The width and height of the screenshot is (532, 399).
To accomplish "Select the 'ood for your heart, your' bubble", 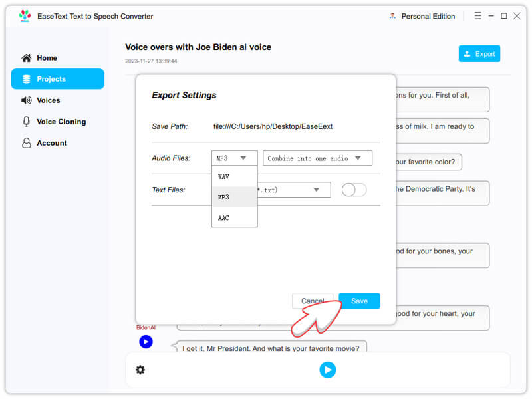I will click(442, 318).
